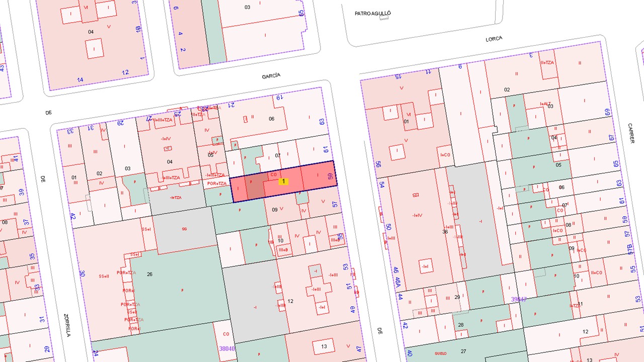Select parcel 26 with green courtyard
The height and width of the screenshot is (362, 644).
coord(149,274)
